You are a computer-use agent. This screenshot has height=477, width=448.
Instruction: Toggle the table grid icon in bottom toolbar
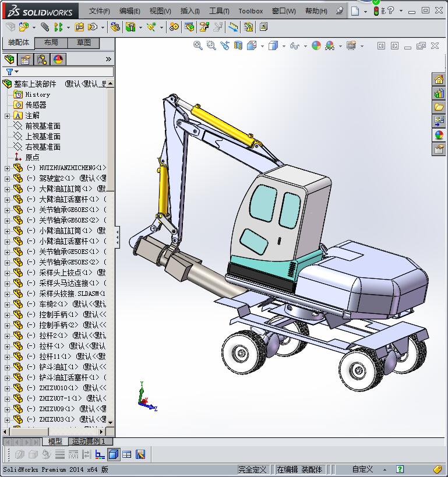126,454
